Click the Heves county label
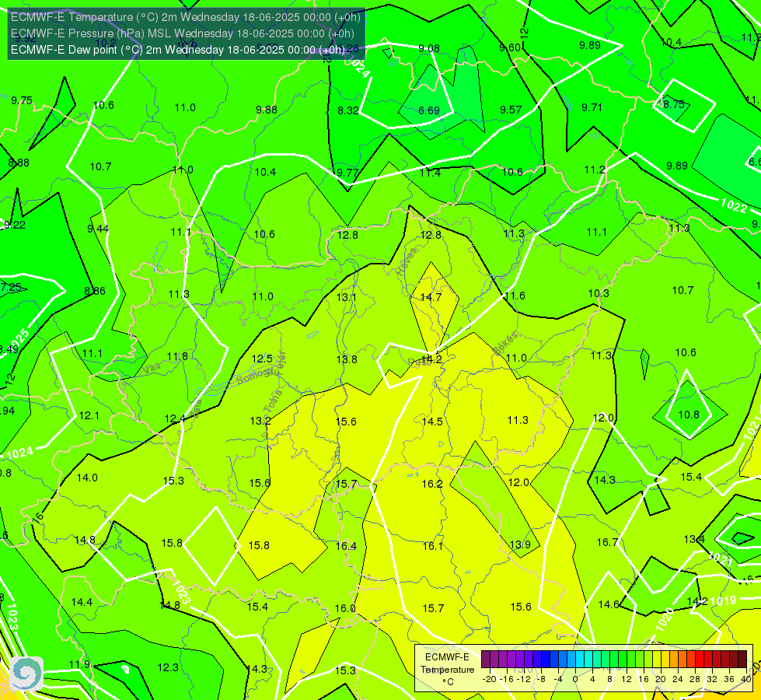 (407, 262)
